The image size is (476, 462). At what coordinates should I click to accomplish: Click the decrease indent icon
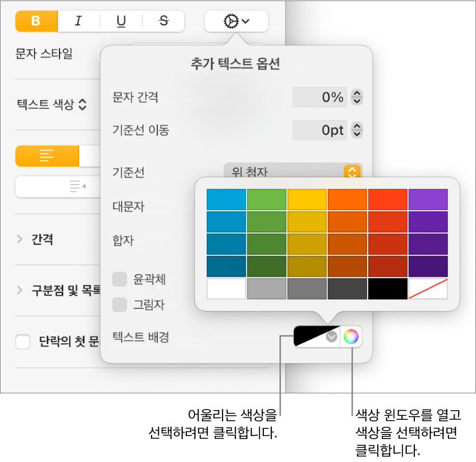[78, 186]
